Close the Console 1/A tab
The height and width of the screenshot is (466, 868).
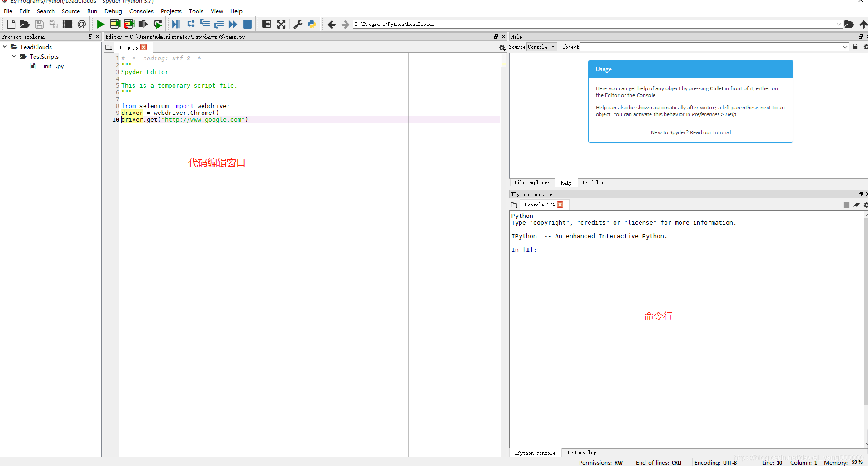tap(560, 205)
